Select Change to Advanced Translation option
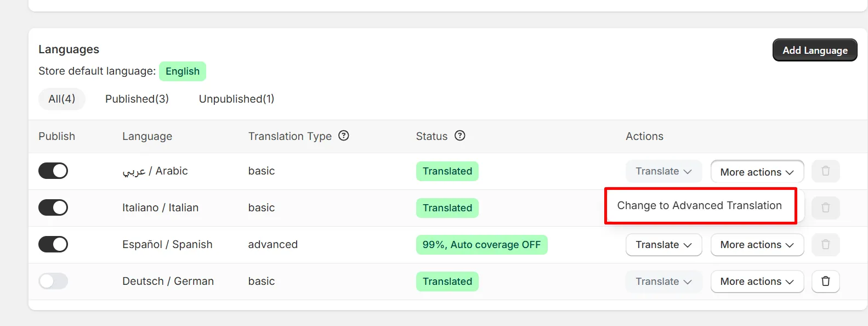The height and width of the screenshot is (326, 868). [x=700, y=205]
